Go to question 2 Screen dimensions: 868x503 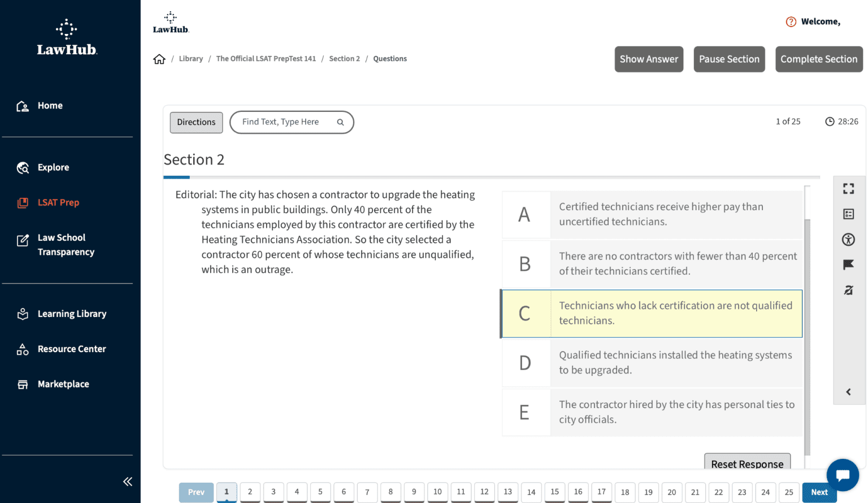pos(250,492)
